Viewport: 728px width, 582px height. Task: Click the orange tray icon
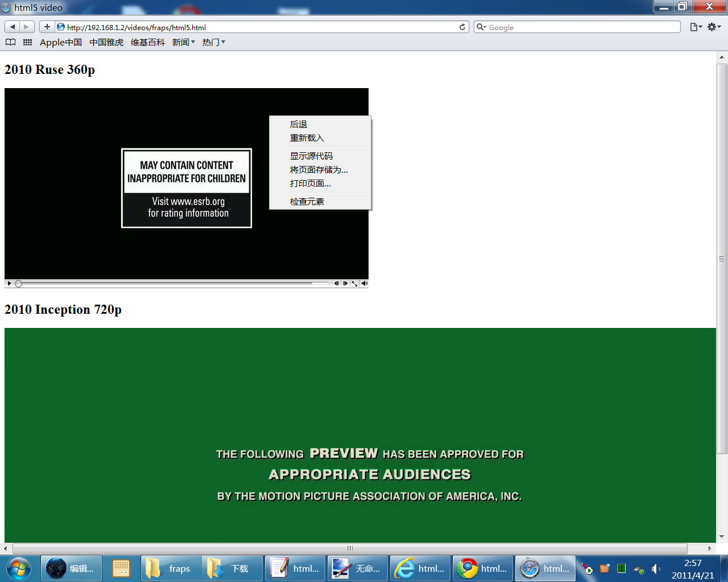tap(605, 568)
